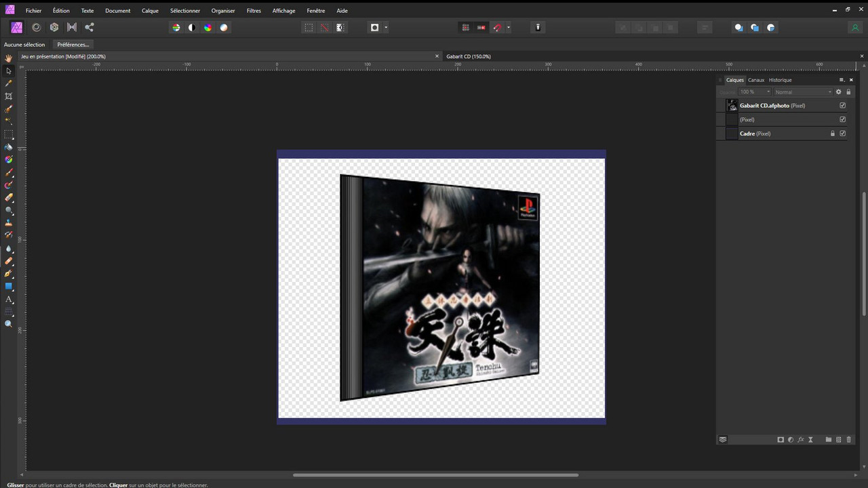
Task: Open the layer effects fx button
Action: click(x=801, y=440)
